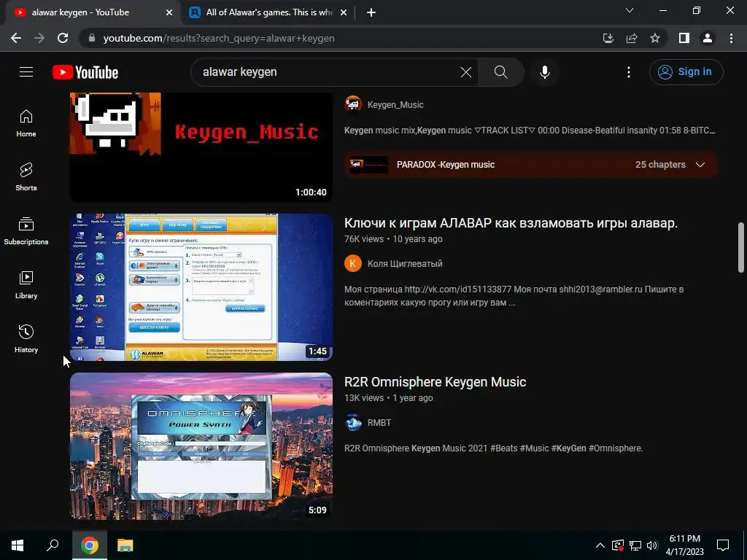Open the Коля Щиглеватый channel link
This screenshot has width=747, height=560.
(404, 263)
